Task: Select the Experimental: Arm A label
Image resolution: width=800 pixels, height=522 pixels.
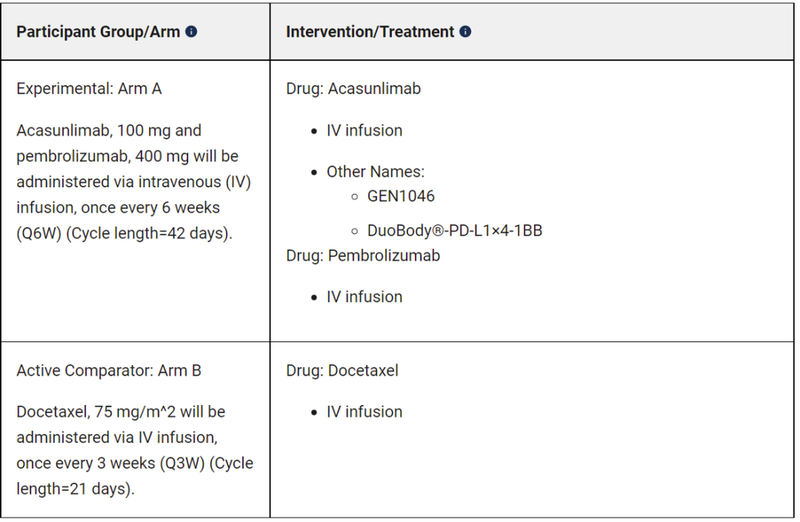Action: coord(89,88)
